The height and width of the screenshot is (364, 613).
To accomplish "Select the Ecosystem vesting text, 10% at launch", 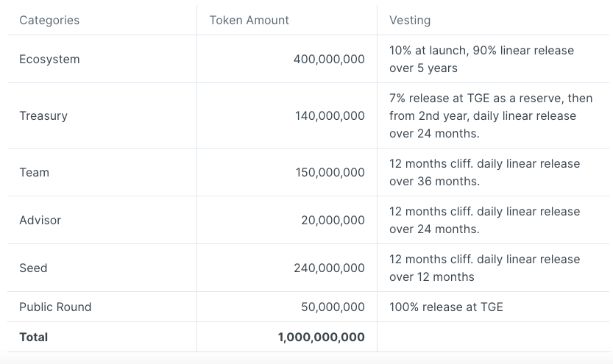I will [481, 60].
